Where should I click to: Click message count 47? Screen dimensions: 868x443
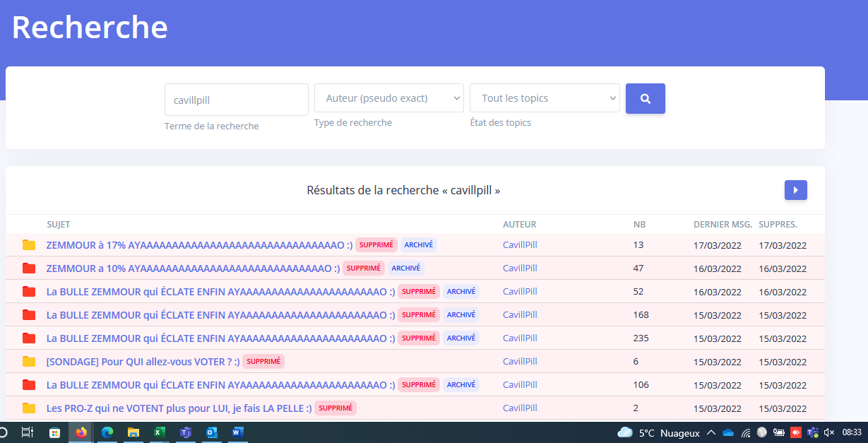(638, 268)
